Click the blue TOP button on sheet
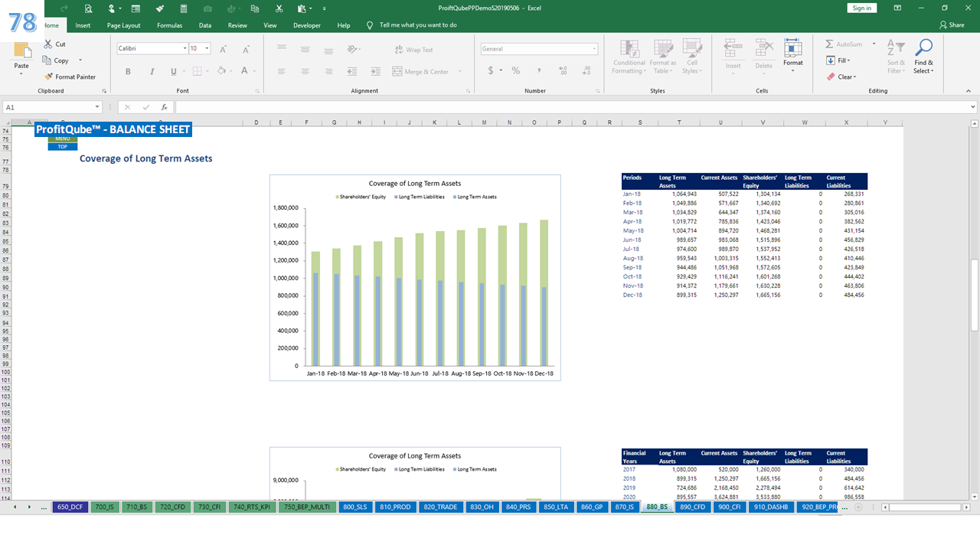The image size is (980, 551). coord(63,147)
